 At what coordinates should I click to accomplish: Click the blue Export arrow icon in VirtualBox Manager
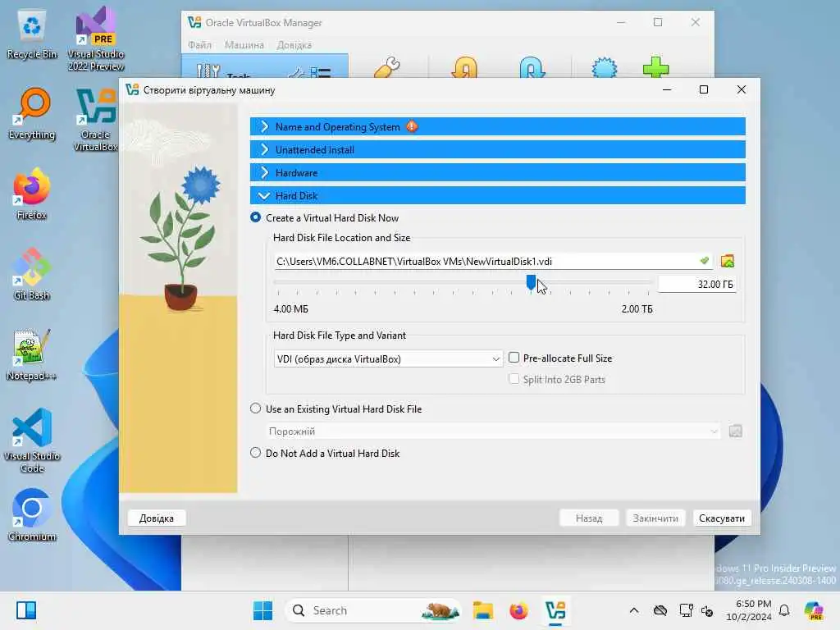point(532,68)
